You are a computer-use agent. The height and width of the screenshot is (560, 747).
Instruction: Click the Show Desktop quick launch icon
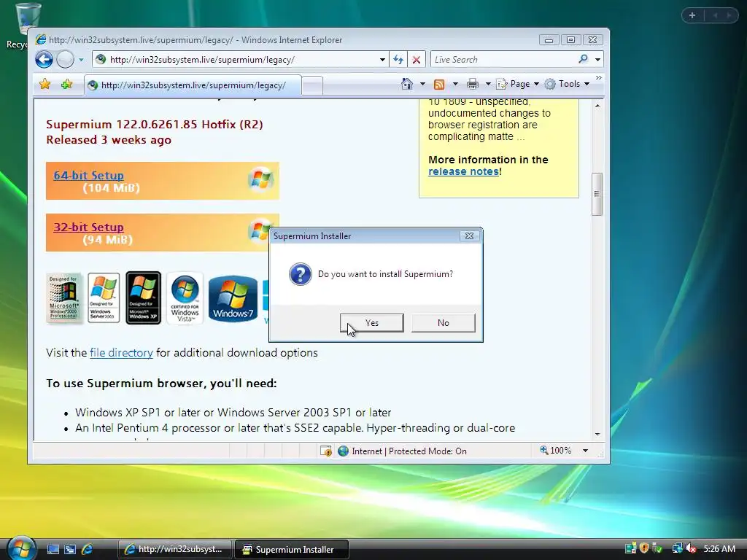(x=53, y=549)
